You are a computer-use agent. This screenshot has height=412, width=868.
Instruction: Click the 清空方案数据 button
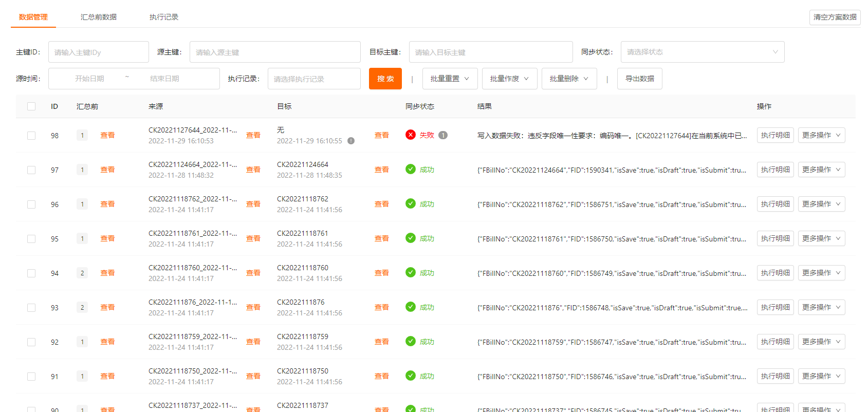835,17
